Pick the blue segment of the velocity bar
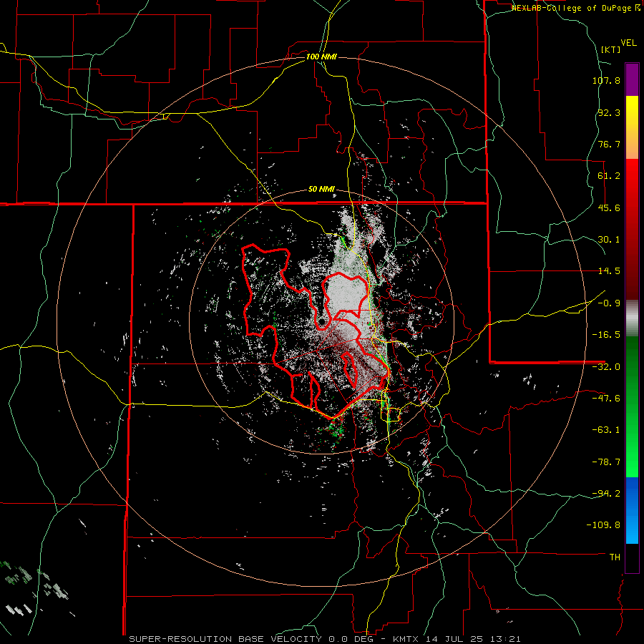This screenshot has height=644, width=644. click(632, 510)
